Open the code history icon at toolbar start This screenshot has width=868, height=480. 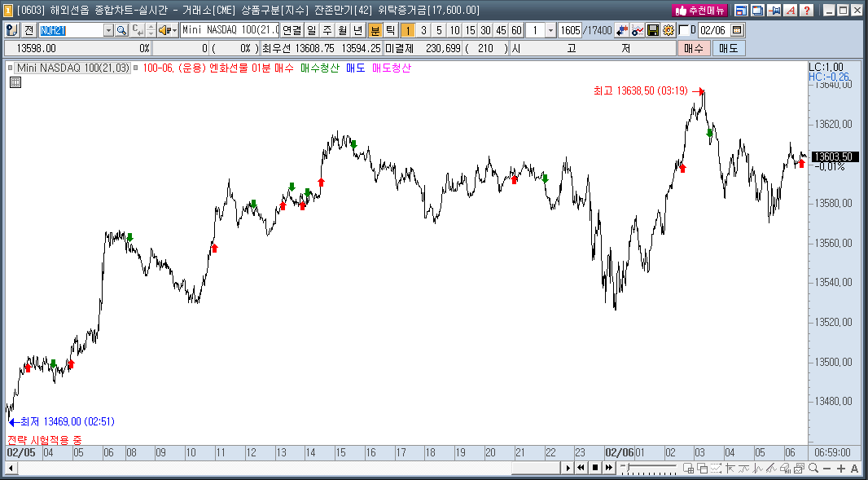(x=12, y=30)
